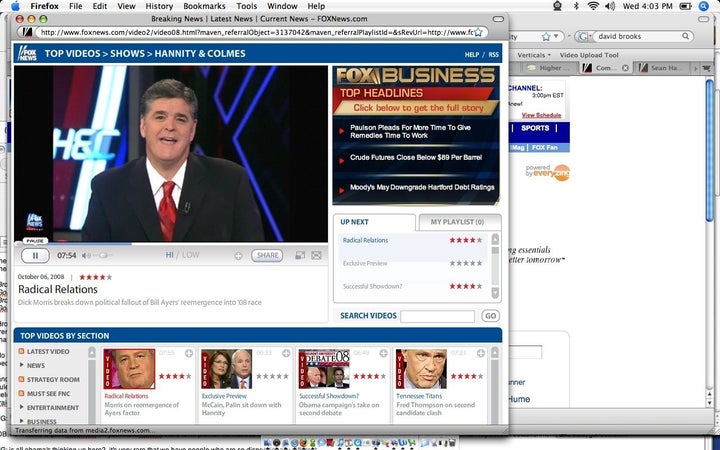This screenshot has width=720, height=450.
Task: Open Video Upload Tool bookmark in background window
Action: [x=589, y=55]
